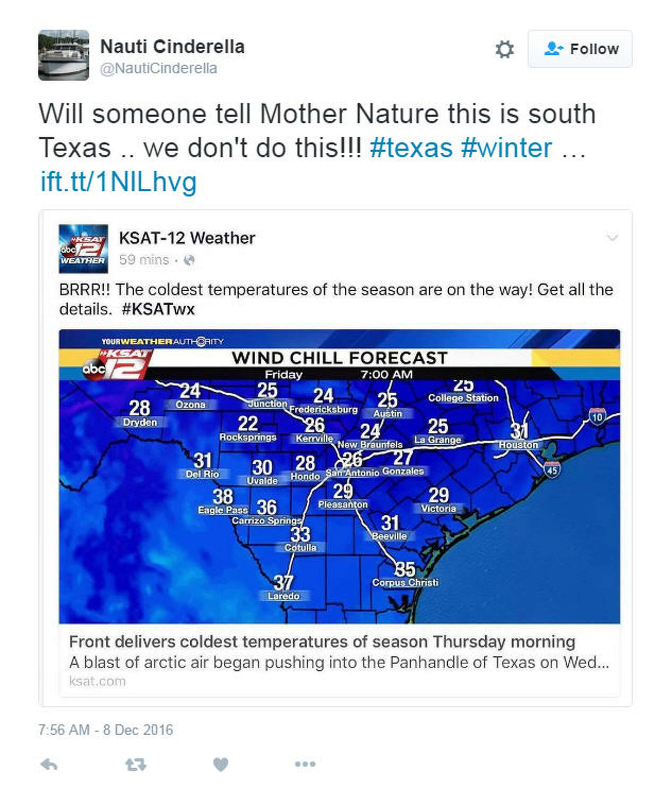Click the settings gear icon
The width and height of the screenshot is (672, 805).
(505, 49)
